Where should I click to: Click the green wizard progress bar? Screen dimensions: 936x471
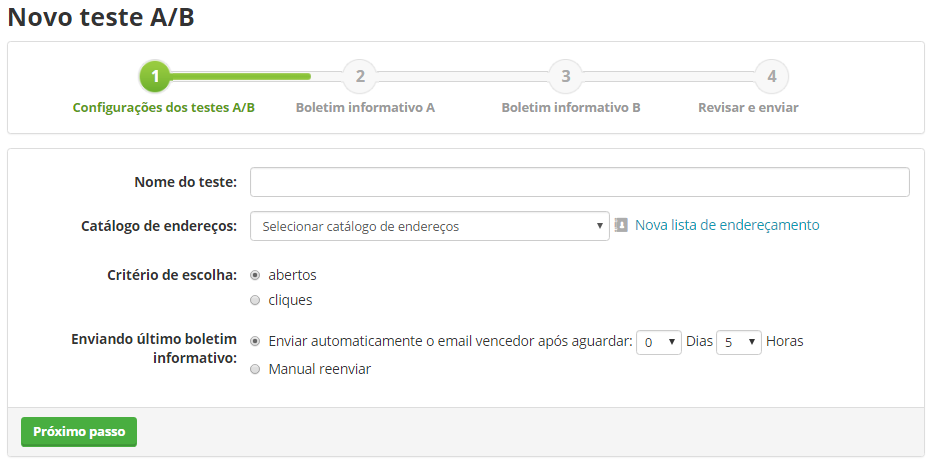[x=241, y=76]
